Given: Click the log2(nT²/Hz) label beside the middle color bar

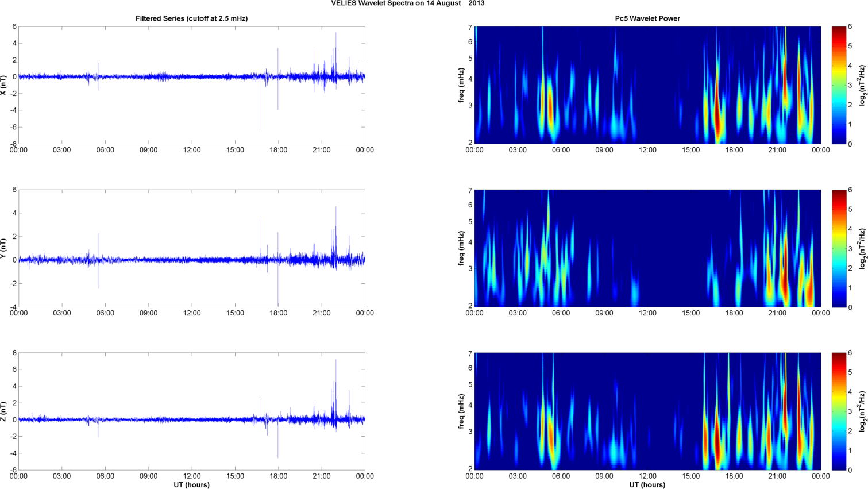Looking at the screenshot, I should click(x=862, y=248).
